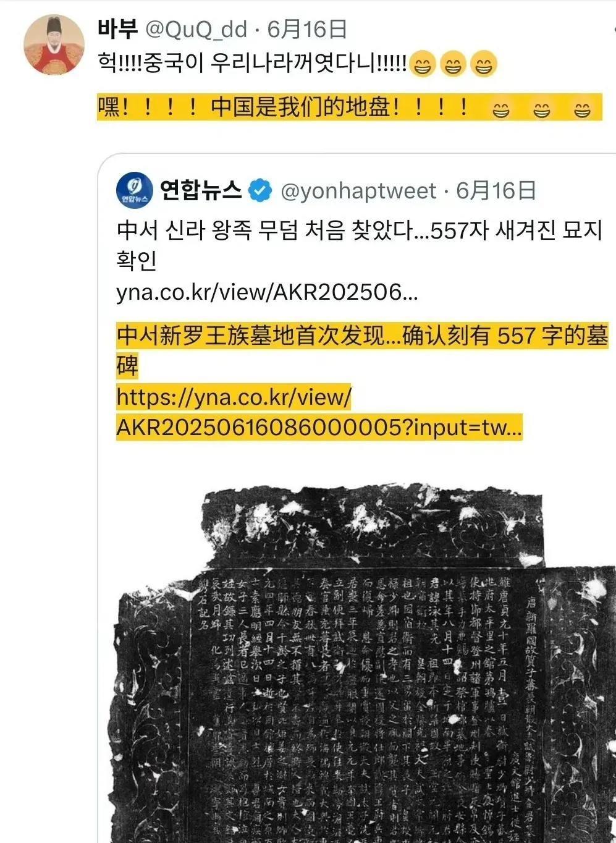The height and width of the screenshot is (843, 616).
Task: Open the yna.co.kr/view/AKR202506… link
Action: (267, 292)
